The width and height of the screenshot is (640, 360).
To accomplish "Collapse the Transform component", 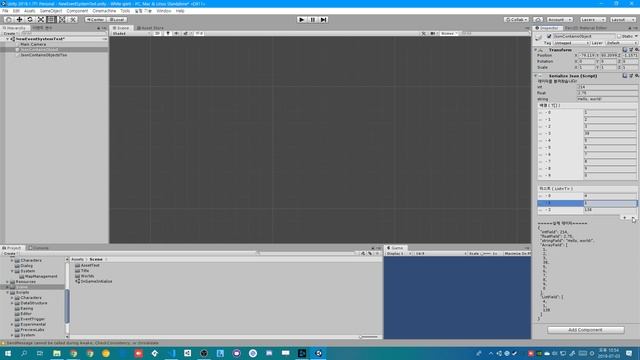I will pyautogui.click(x=536, y=50).
